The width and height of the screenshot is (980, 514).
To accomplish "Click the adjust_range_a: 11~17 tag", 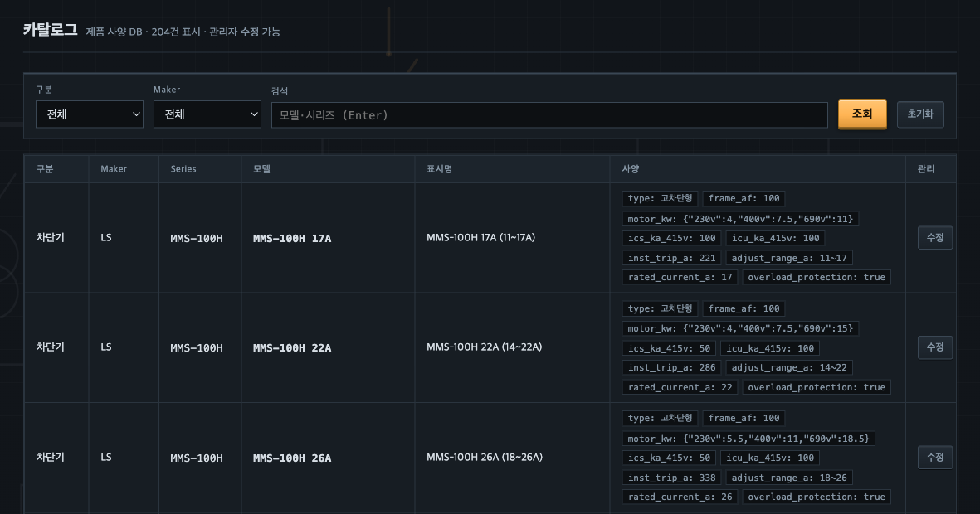I will [x=789, y=258].
